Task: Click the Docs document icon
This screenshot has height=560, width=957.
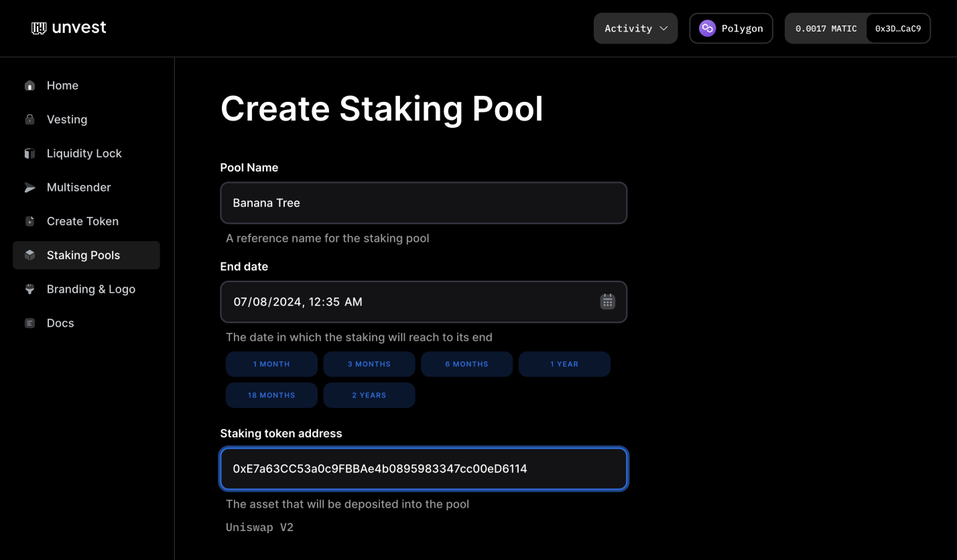Action: point(29,323)
